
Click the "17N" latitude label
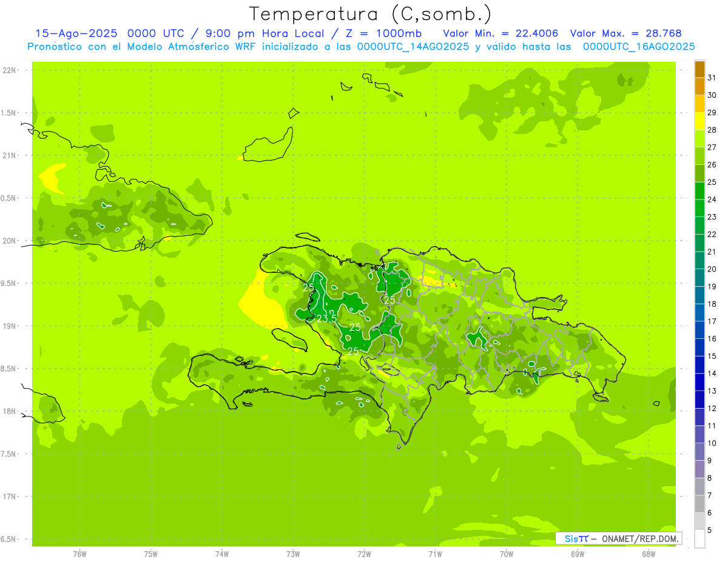10,497
